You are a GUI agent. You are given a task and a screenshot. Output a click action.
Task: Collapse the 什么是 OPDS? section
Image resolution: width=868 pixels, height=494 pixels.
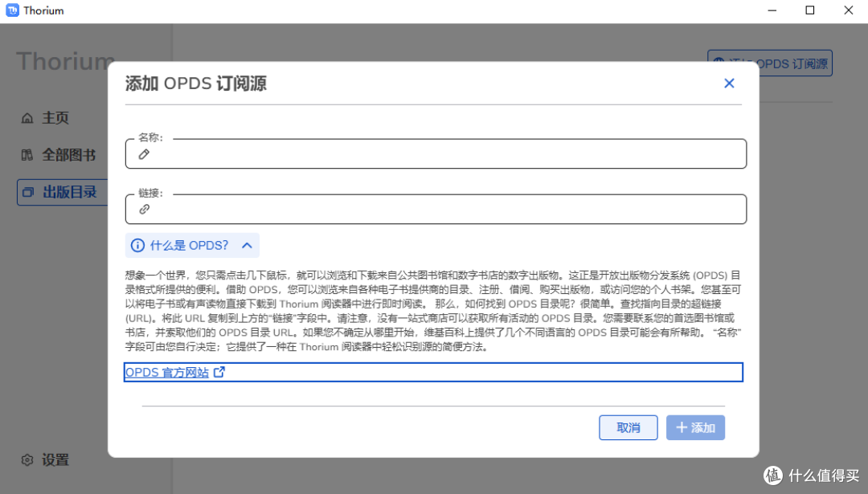tap(192, 245)
